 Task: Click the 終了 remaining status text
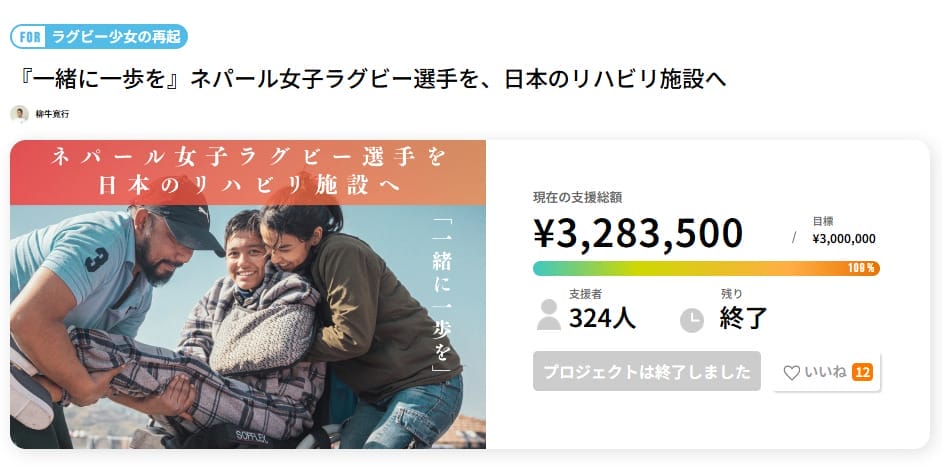click(744, 319)
